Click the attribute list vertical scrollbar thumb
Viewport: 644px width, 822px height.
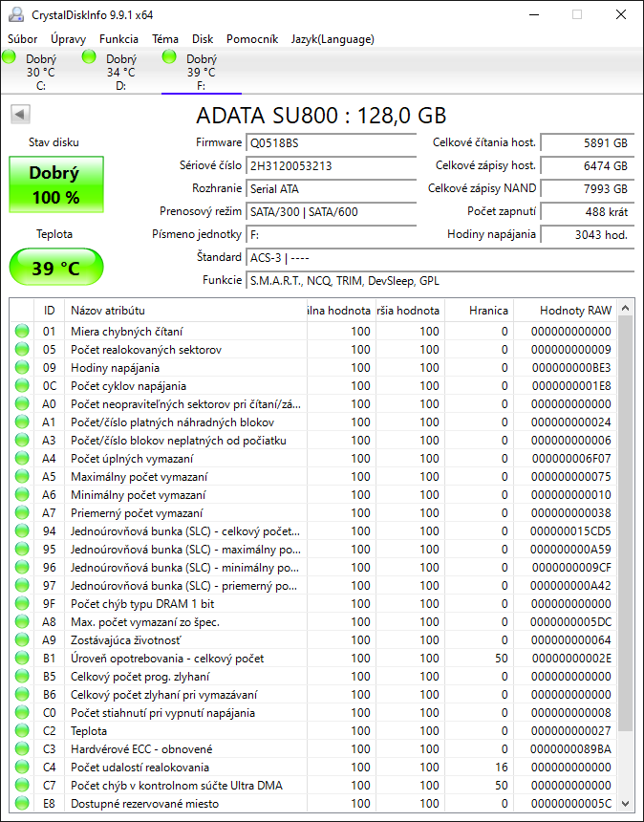click(625, 524)
